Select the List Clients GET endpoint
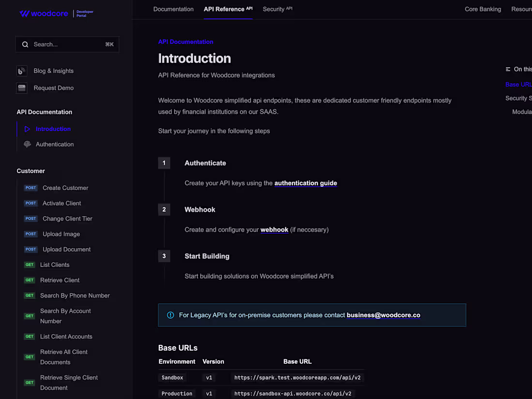The width and height of the screenshot is (532, 399). [55, 265]
